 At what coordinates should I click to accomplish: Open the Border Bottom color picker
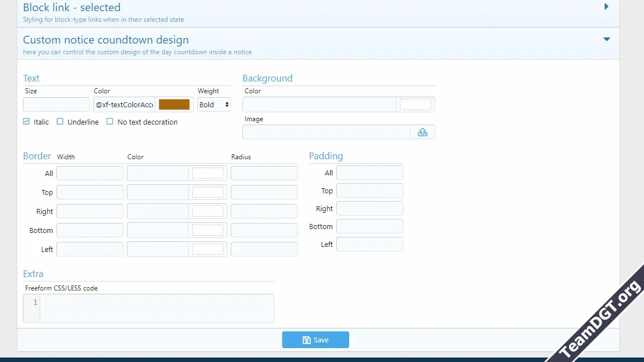(x=208, y=230)
